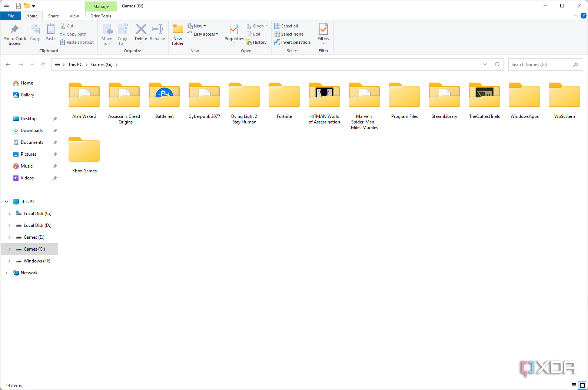
Task: Collapse the This PC tree node
Action: point(7,202)
